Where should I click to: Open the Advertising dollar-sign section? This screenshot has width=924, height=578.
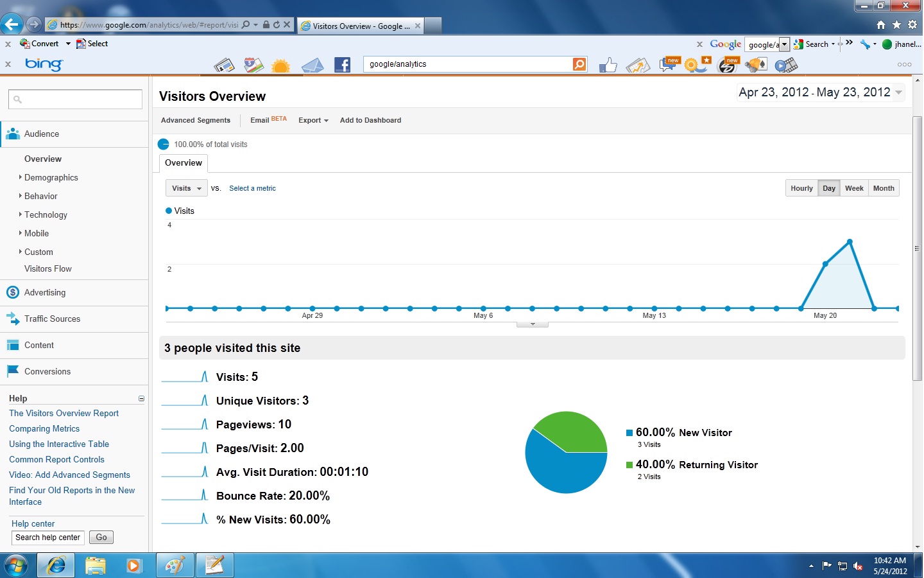44,293
